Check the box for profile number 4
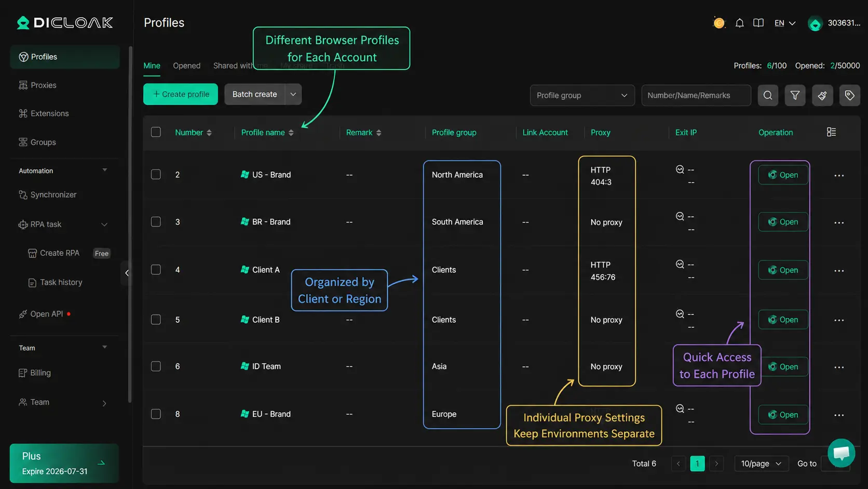 point(156,269)
